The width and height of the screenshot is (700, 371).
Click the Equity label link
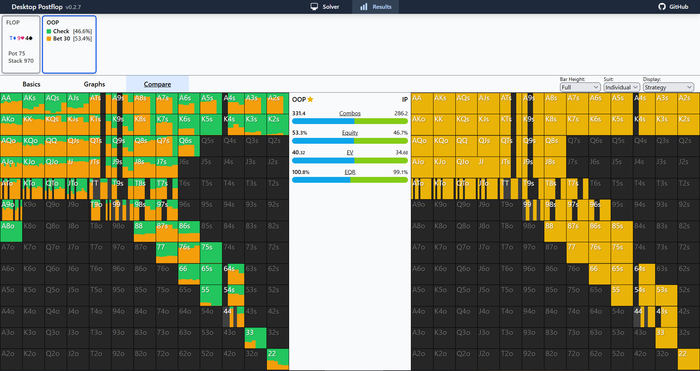(350, 133)
